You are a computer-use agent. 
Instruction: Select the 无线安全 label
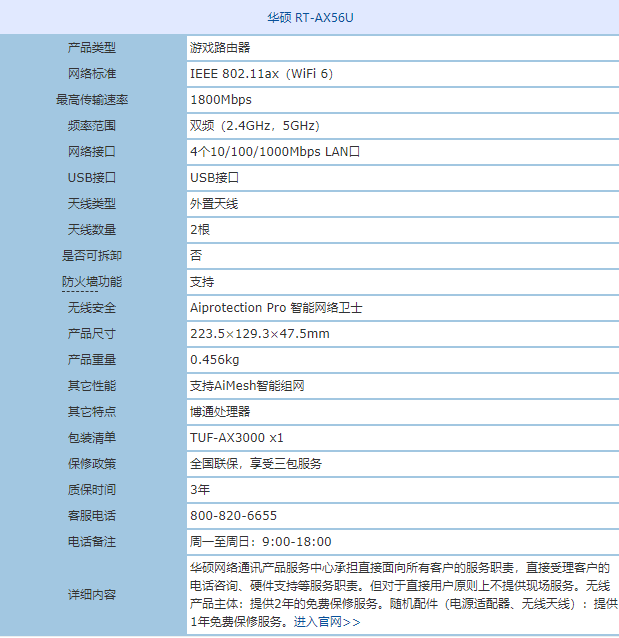pos(92,308)
